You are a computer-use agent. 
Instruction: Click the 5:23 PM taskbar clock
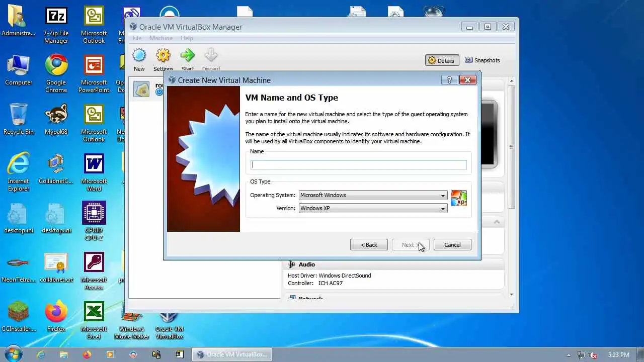[618, 355]
